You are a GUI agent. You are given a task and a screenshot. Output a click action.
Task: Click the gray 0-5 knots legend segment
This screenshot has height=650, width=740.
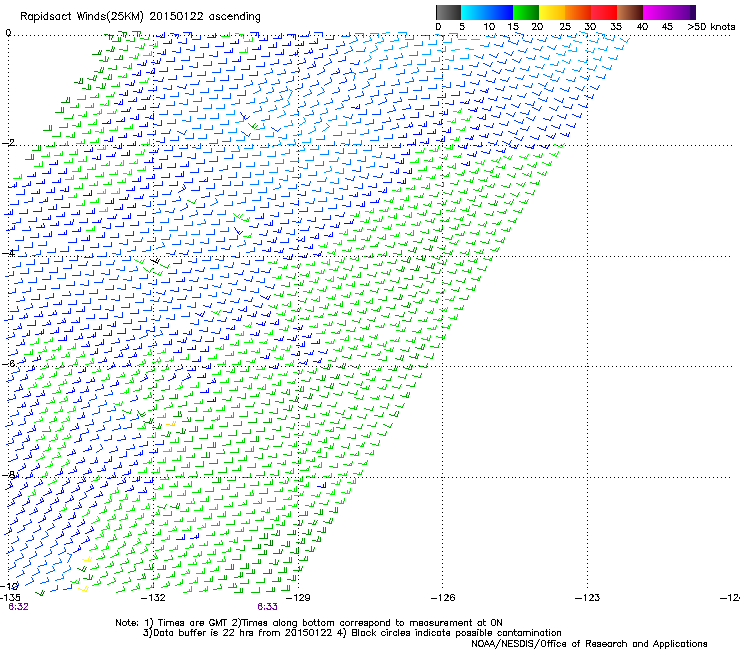[x=448, y=12]
